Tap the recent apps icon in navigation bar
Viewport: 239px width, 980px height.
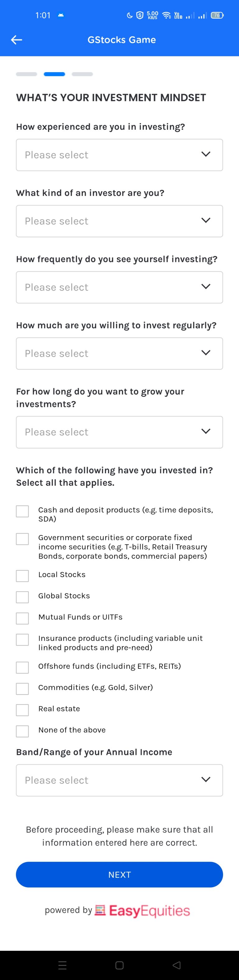(x=62, y=965)
